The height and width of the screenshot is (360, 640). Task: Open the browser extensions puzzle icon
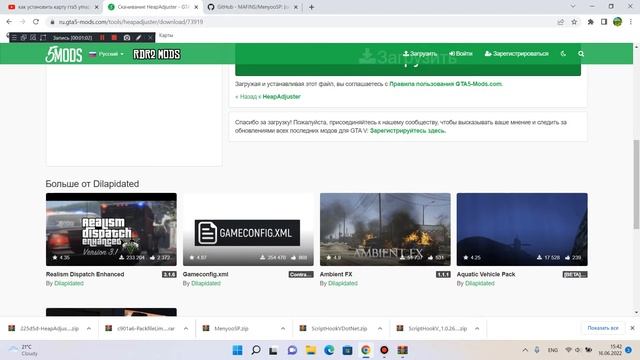591,22
